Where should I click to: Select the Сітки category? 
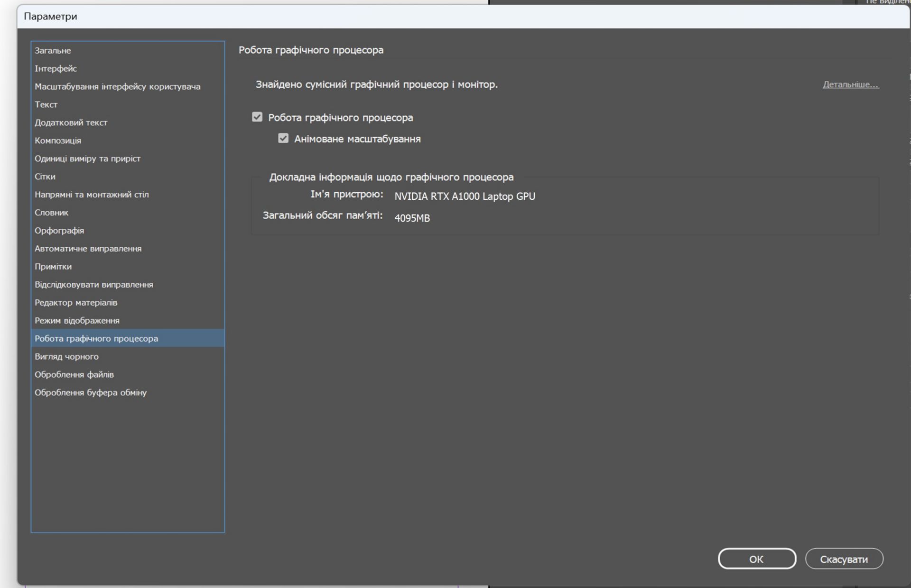(45, 177)
